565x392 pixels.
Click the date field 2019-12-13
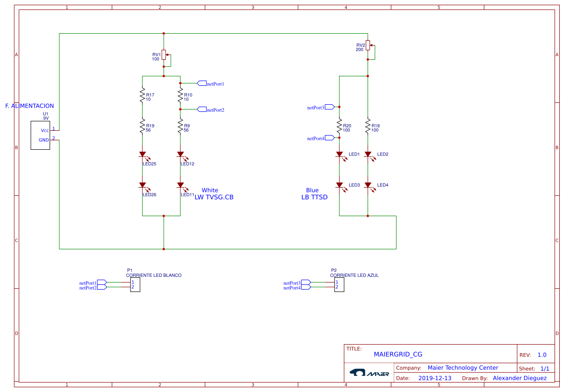[x=435, y=378]
